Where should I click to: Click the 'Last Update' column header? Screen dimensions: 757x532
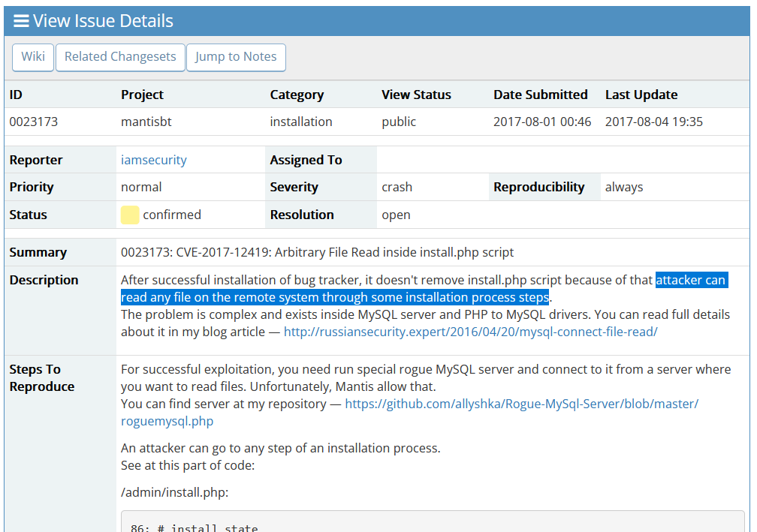tap(641, 95)
